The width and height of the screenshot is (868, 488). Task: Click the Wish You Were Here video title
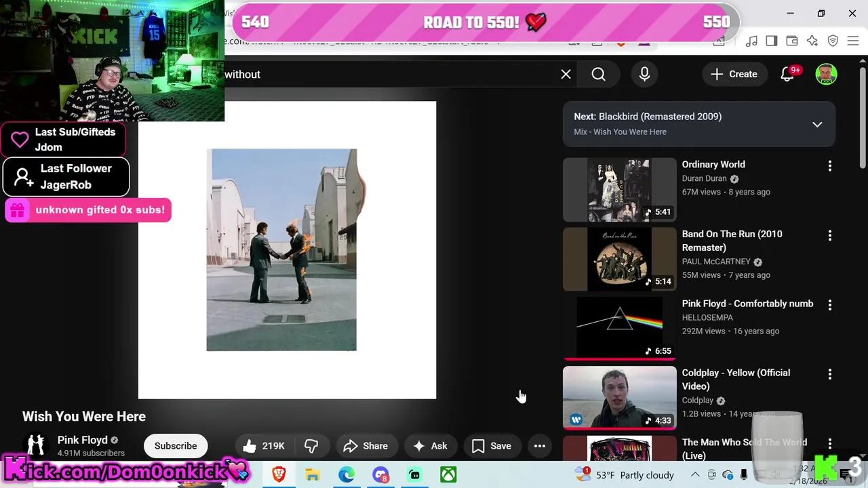pyautogui.click(x=84, y=417)
